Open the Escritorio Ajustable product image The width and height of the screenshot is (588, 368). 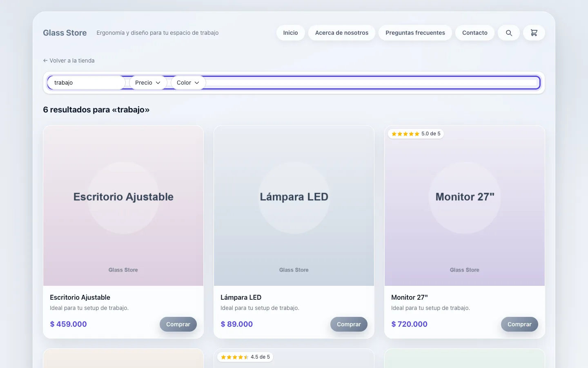pyautogui.click(x=123, y=206)
